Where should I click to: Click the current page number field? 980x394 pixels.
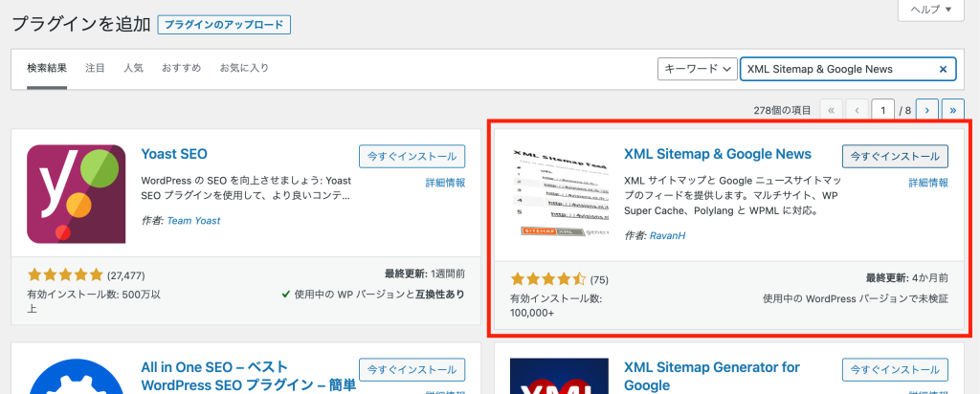(883, 110)
